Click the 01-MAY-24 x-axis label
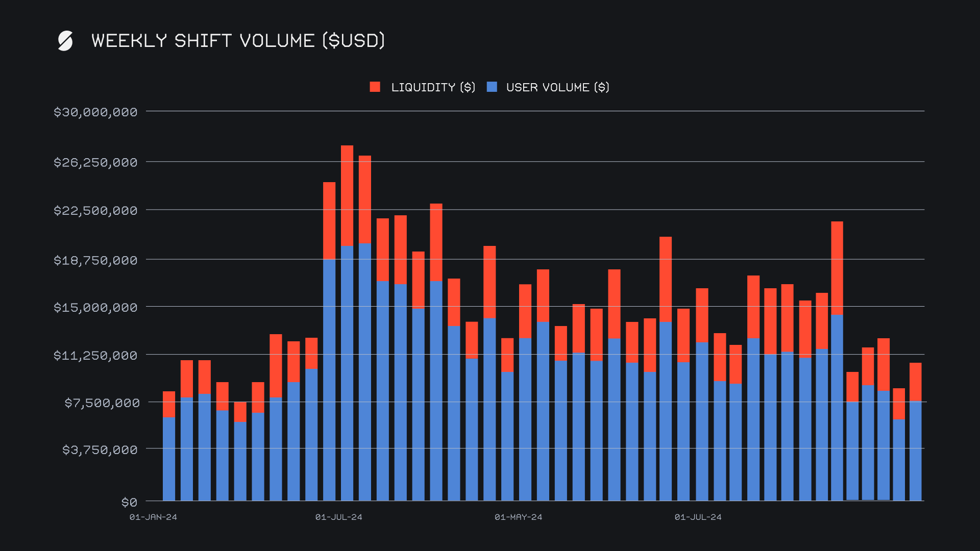The height and width of the screenshot is (551, 980). pos(518,517)
